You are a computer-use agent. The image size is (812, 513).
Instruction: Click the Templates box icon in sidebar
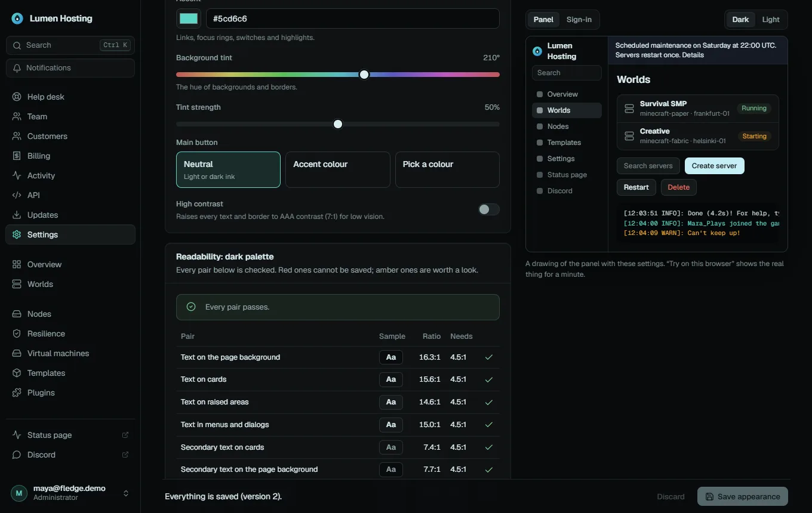click(x=17, y=373)
